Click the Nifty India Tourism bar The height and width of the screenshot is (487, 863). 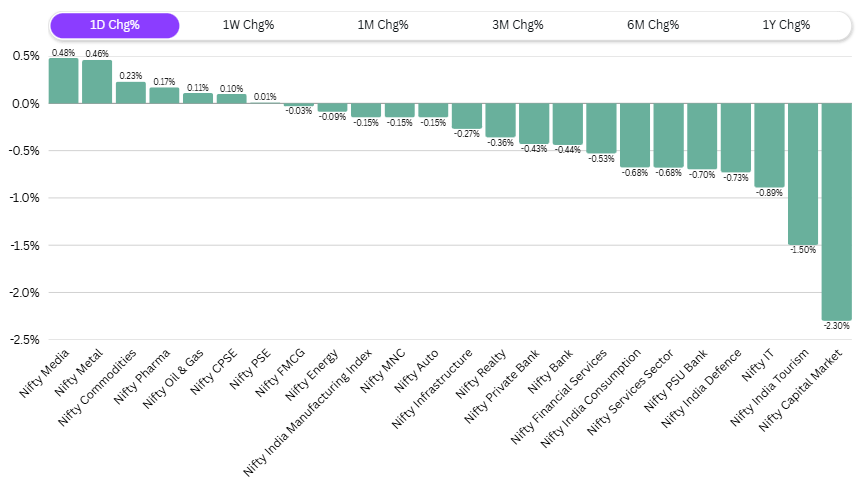(x=803, y=174)
